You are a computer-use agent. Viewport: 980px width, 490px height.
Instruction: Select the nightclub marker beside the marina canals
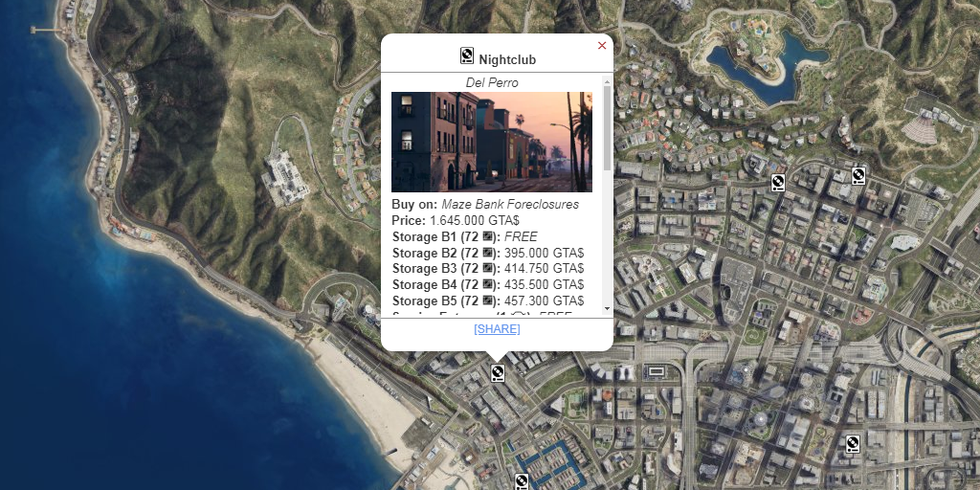(522, 482)
